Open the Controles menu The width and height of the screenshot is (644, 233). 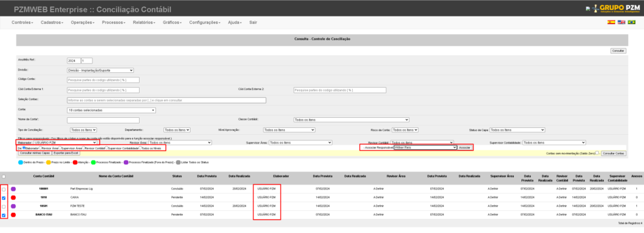pyautogui.click(x=23, y=22)
